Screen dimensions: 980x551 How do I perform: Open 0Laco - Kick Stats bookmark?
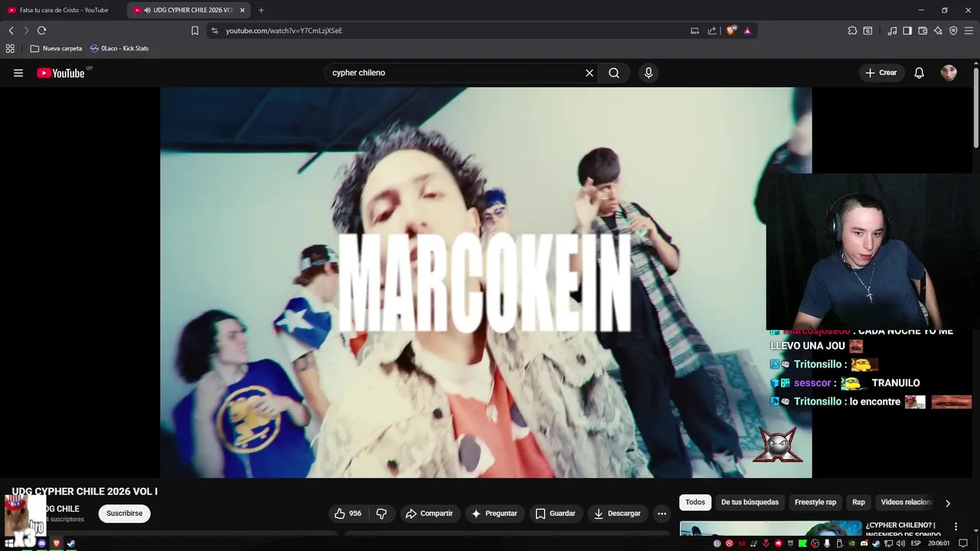coord(119,48)
